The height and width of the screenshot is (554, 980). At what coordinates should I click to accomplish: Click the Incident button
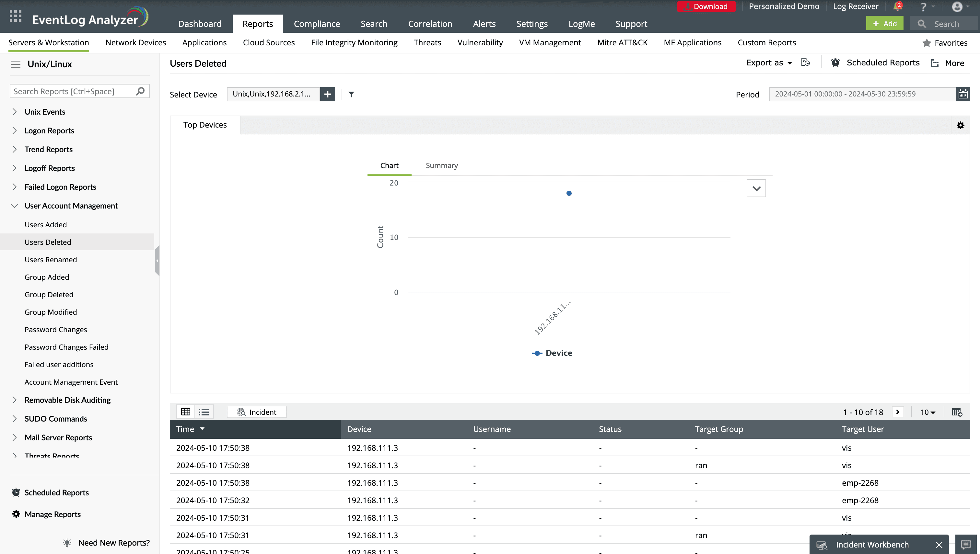tap(257, 412)
